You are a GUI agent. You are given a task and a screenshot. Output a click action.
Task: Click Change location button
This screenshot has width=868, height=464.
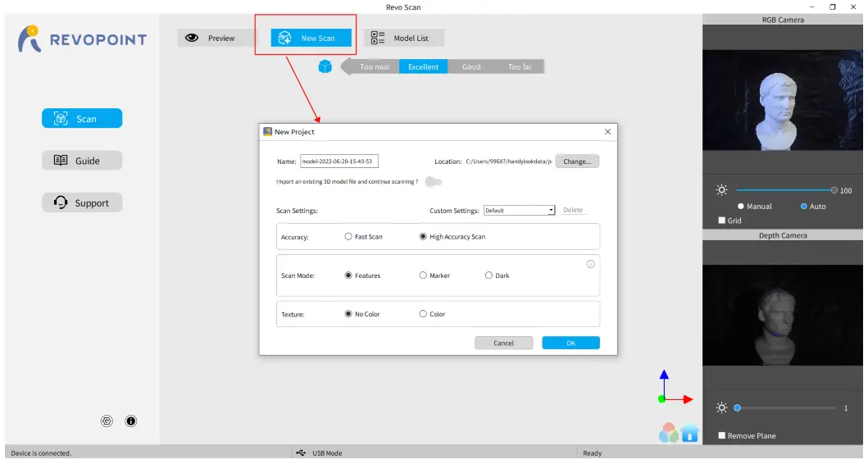[x=577, y=161]
